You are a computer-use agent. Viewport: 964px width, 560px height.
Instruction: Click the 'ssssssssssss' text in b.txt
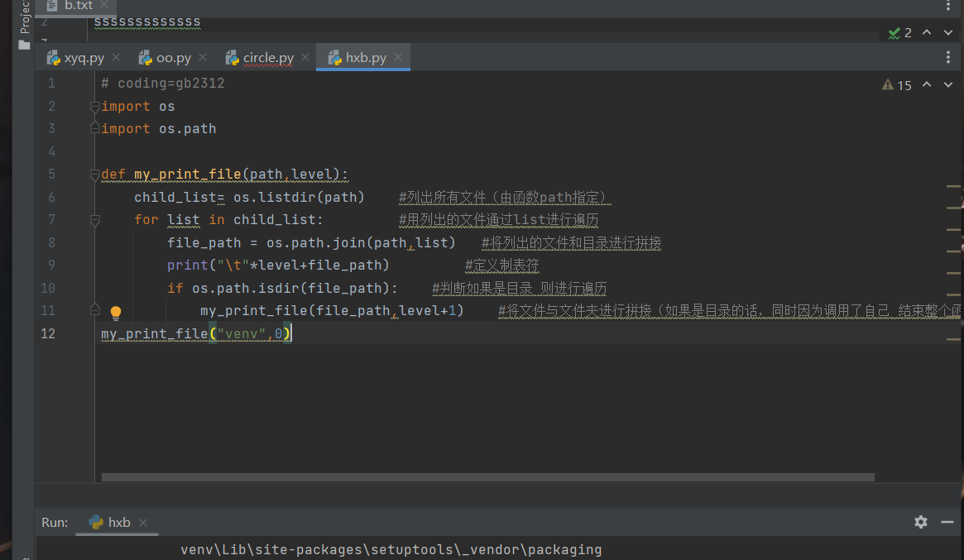pos(147,22)
